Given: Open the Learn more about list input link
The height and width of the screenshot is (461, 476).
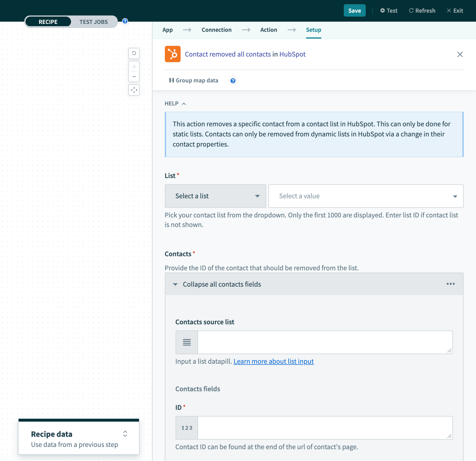Looking at the screenshot, I should (x=273, y=361).
